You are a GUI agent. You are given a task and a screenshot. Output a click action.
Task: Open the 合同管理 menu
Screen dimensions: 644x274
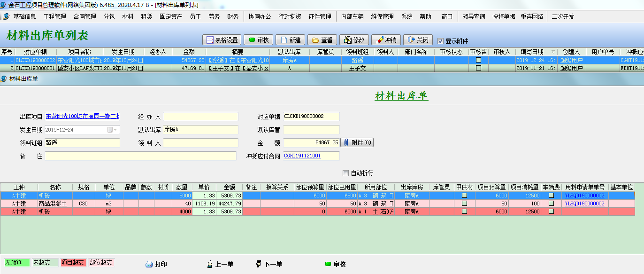coord(84,16)
